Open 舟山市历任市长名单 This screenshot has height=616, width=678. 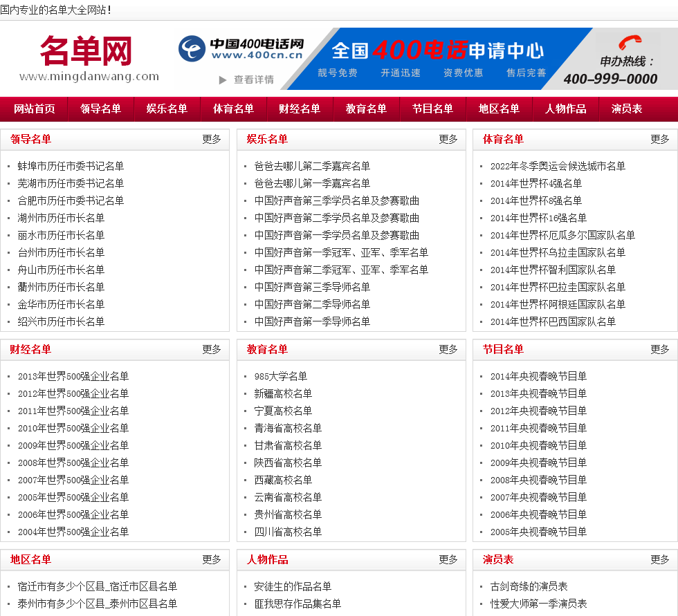point(61,270)
